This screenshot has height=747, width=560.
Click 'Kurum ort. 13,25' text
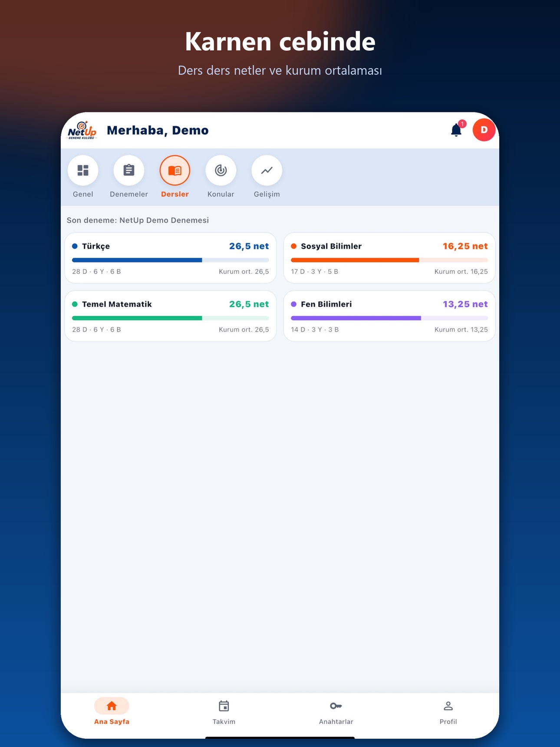[461, 330]
